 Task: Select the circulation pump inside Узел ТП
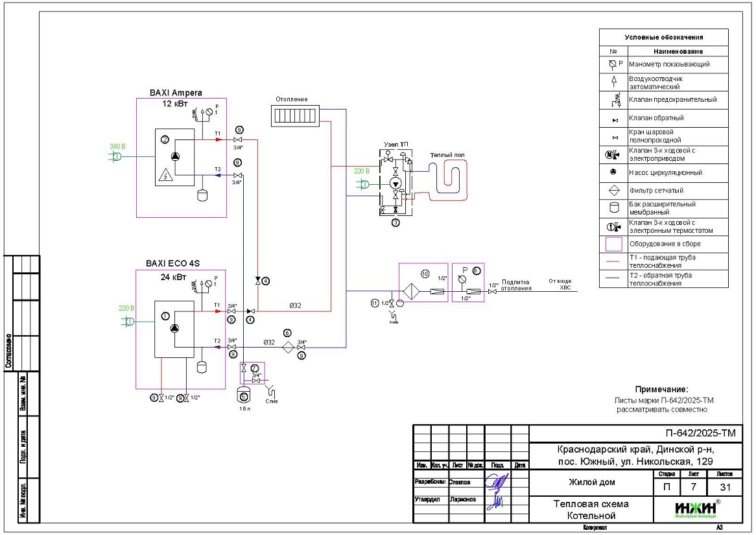click(x=395, y=184)
